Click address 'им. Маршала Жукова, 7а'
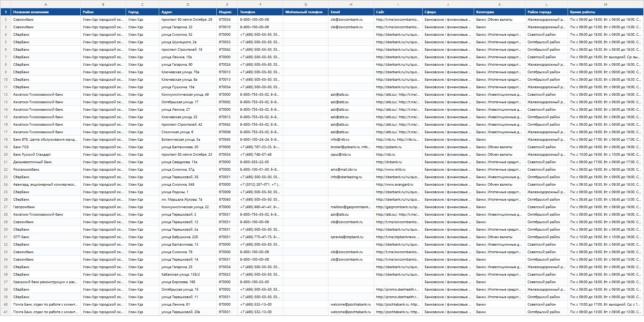The image size is (644, 322). (188, 200)
